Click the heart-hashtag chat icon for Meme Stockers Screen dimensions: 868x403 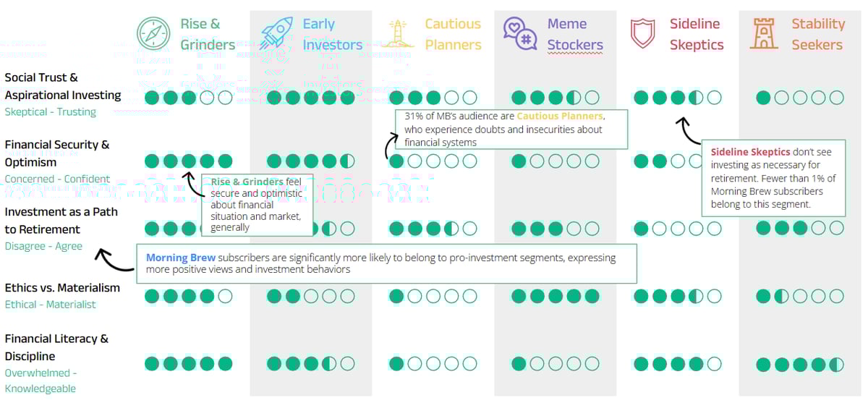tap(520, 34)
